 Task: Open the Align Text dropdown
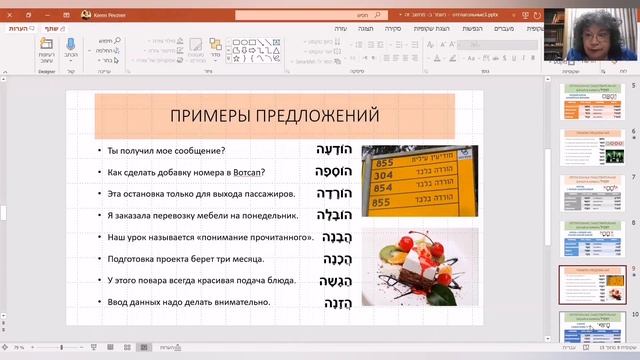coord(322,51)
